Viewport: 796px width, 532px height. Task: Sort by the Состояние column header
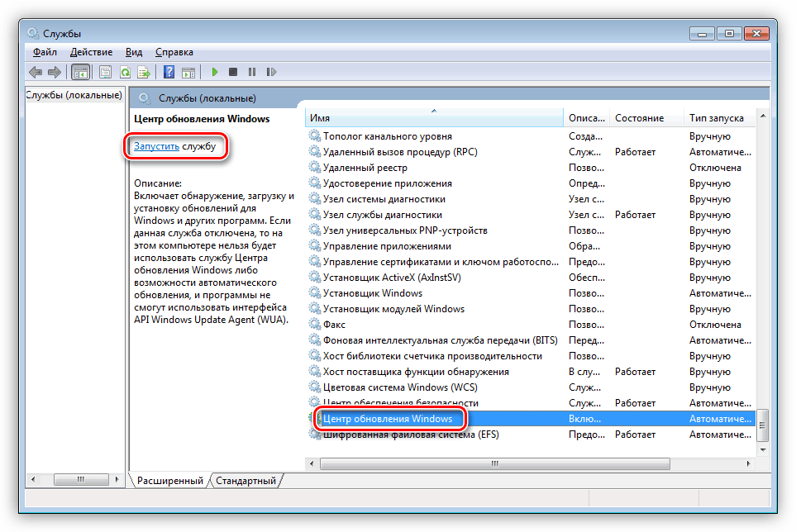(x=646, y=117)
